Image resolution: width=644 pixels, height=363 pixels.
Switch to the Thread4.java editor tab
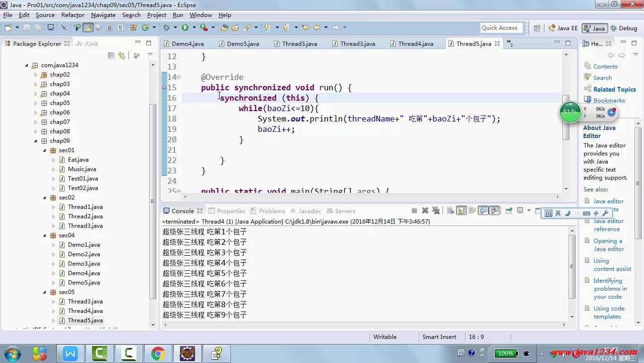point(411,43)
